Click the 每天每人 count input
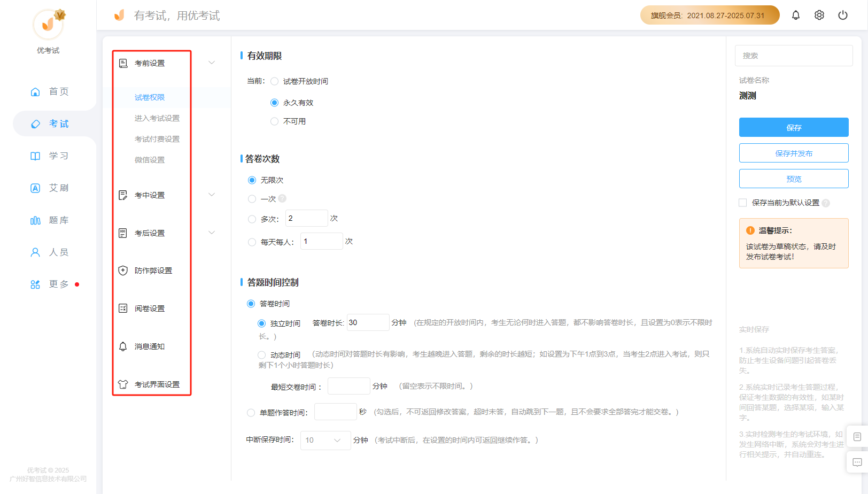This screenshot has width=868, height=494. [x=321, y=241]
